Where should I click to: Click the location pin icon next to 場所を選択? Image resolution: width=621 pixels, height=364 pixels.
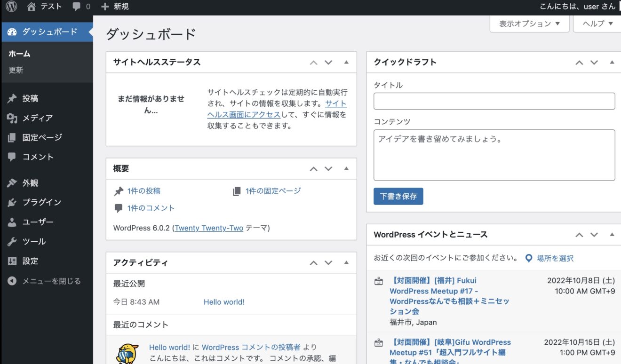[x=528, y=258]
